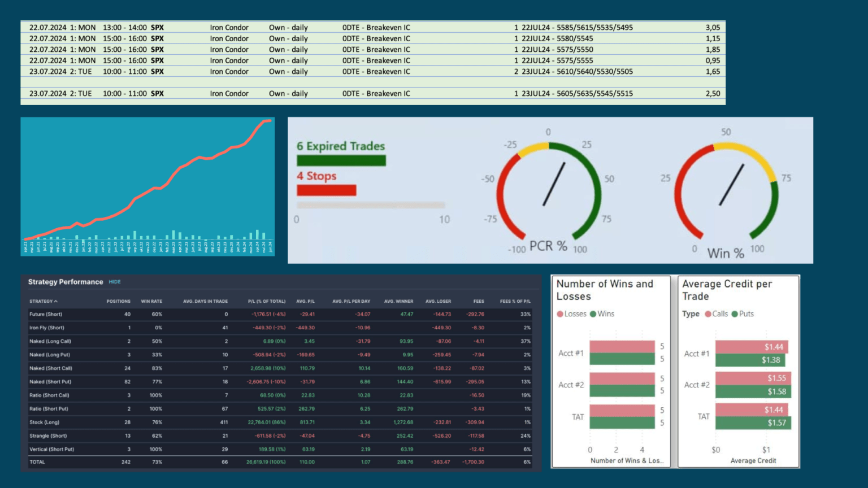Select trade row 22JUL24 - 5575/5555
The height and width of the screenshot is (488, 868).
(373, 60)
